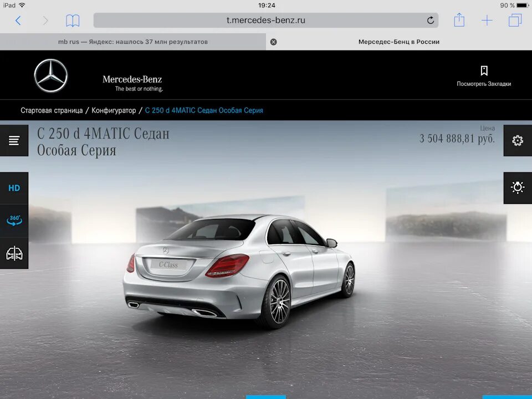Tap the 19:24 clock in status bar
The height and width of the screenshot is (399, 532).
click(267, 5)
